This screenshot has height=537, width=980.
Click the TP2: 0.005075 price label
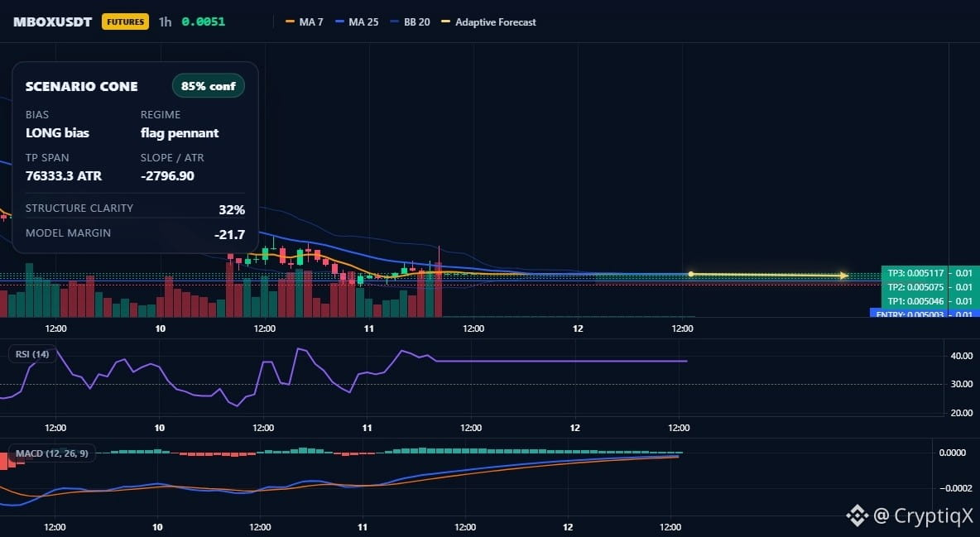coord(915,288)
